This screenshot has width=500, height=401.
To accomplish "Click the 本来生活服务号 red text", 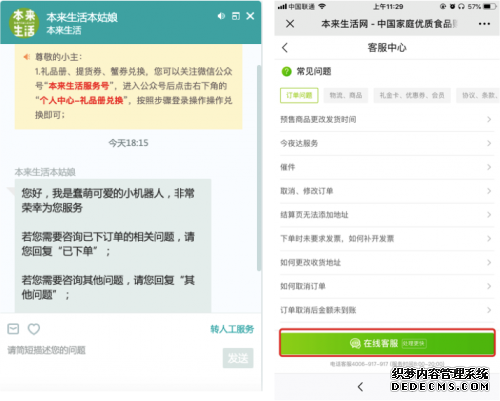I will click(79, 86).
